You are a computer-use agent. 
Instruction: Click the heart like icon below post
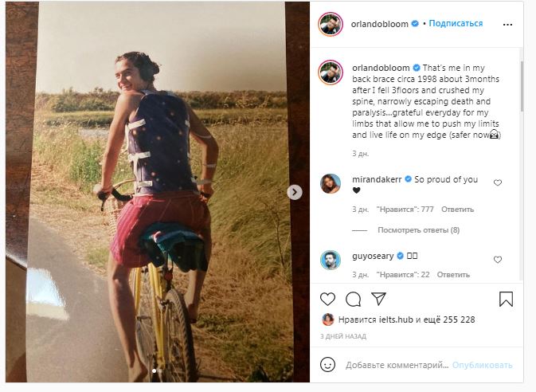pyautogui.click(x=327, y=300)
